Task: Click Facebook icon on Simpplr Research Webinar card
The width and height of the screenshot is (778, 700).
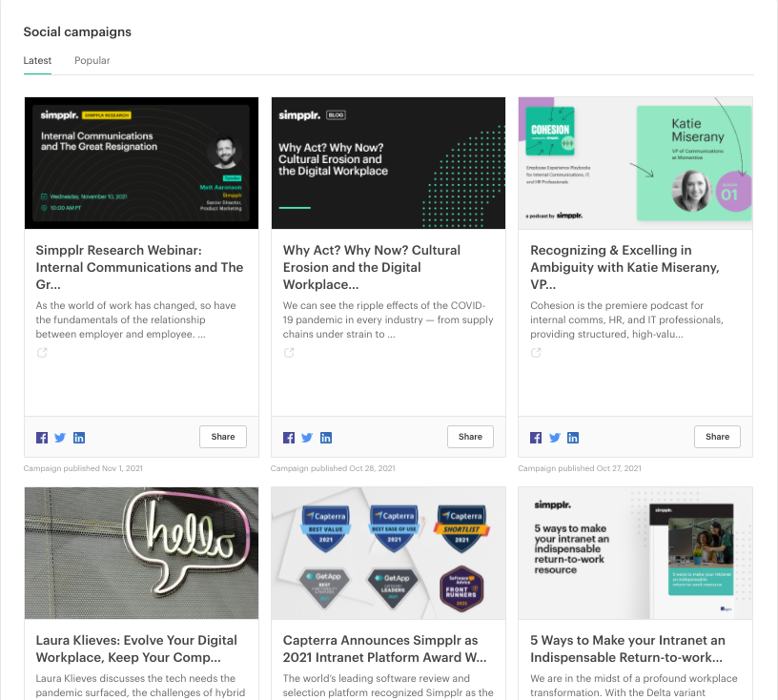Action: (x=42, y=438)
